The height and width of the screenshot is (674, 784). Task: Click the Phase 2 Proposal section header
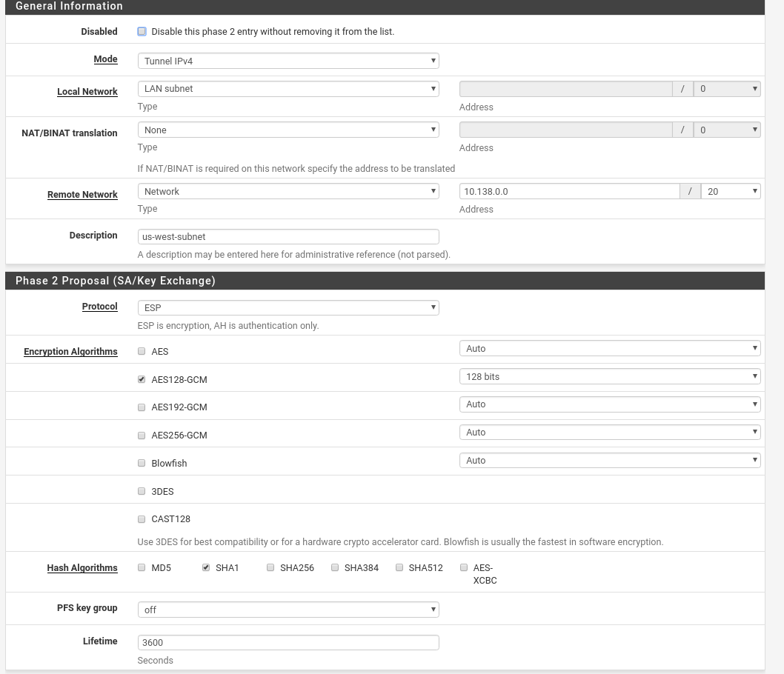[x=385, y=281]
